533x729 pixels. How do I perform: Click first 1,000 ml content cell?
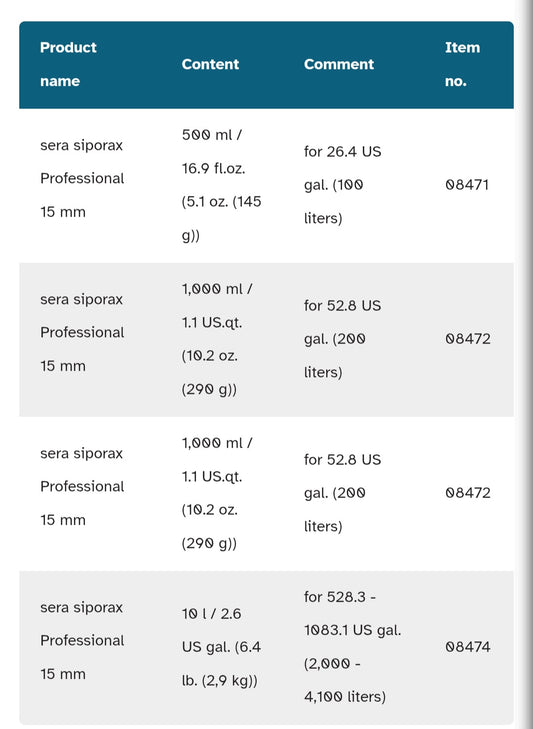[217, 338]
